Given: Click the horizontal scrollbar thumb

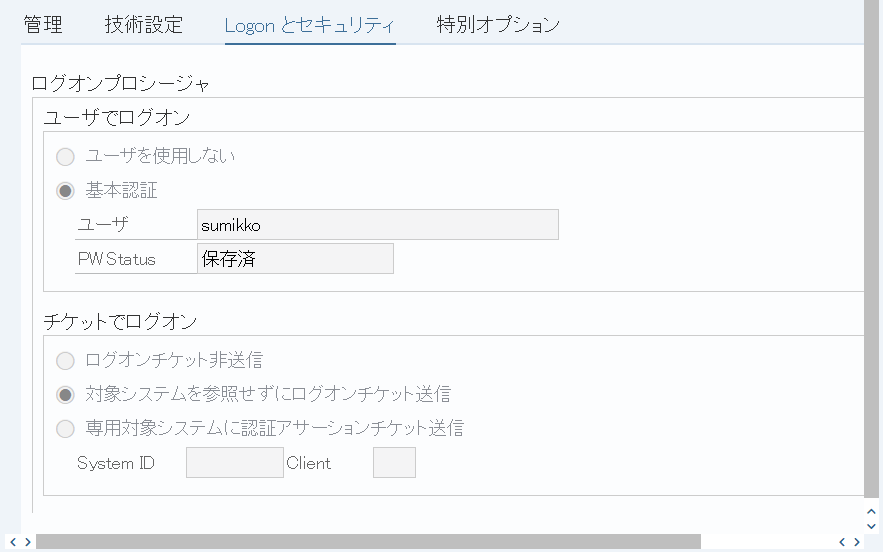Looking at the screenshot, I should click(x=368, y=542).
